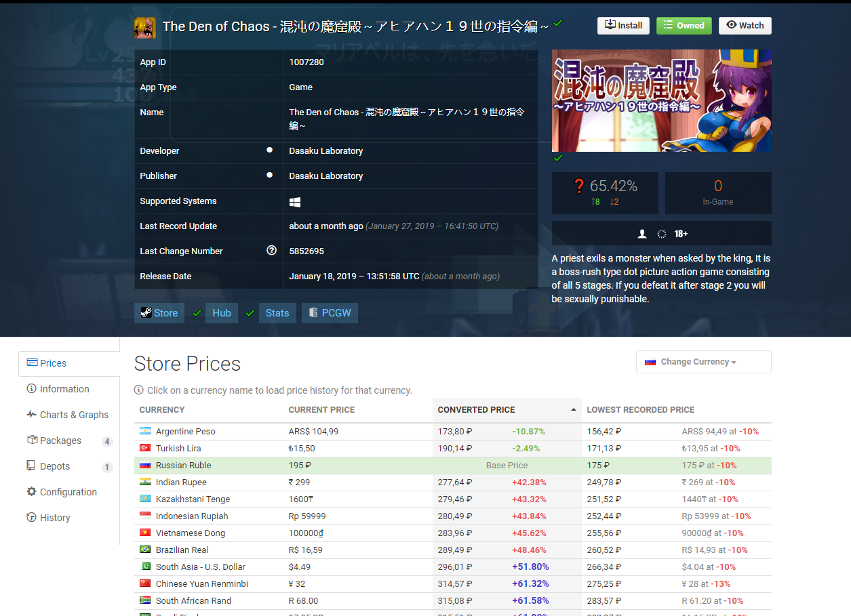851x616 pixels.
Task: Click the Pakistan flag for South Asia row
Action: tap(144, 567)
